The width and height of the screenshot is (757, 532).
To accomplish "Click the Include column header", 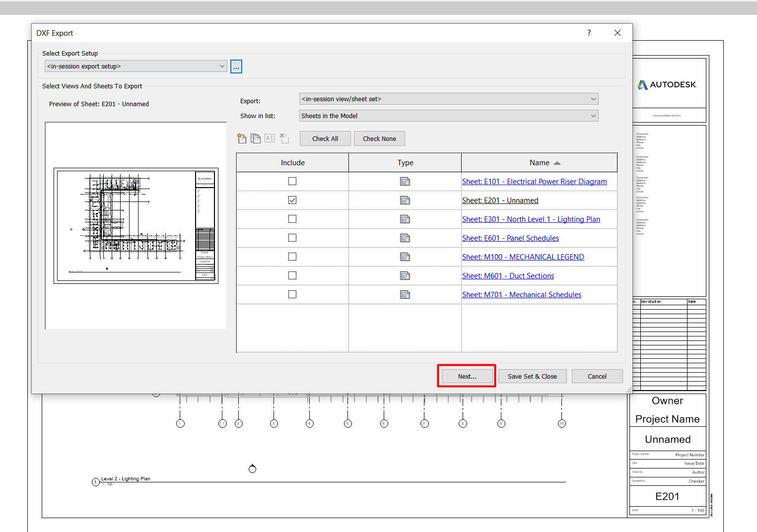I will 292,163.
